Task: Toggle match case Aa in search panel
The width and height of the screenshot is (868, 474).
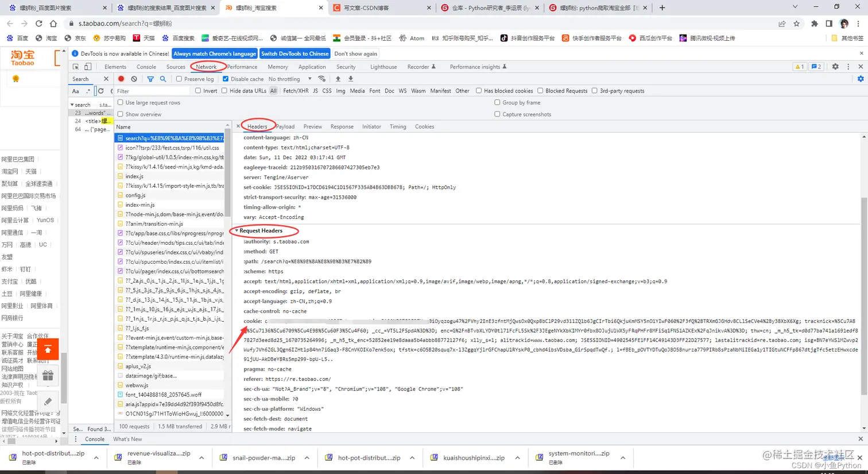Action: pyautogui.click(x=76, y=91)
